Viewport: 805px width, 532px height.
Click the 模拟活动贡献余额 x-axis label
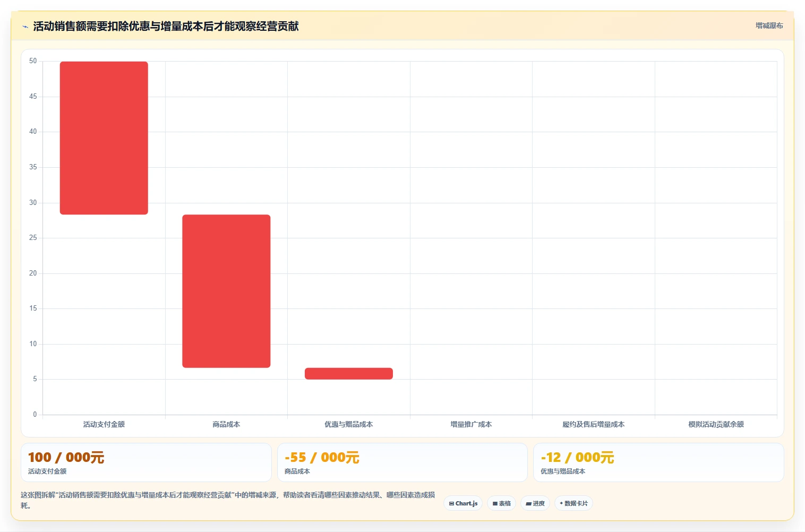click(x=716, y=424)
